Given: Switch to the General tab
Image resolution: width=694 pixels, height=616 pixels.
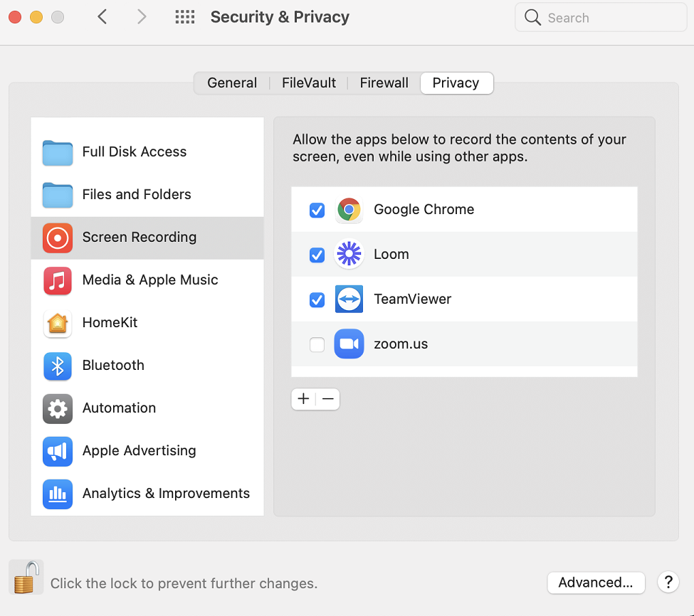Looking at the screenshot, I should [232, 83].
